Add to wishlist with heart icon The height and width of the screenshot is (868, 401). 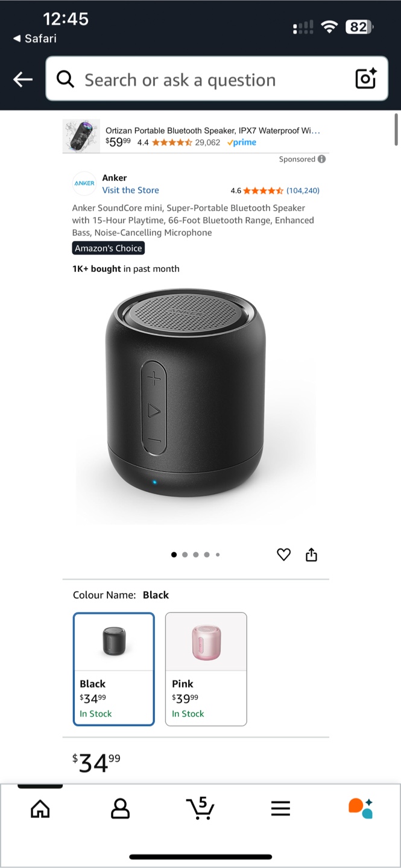pyautogui.click(x=283, y=555)
